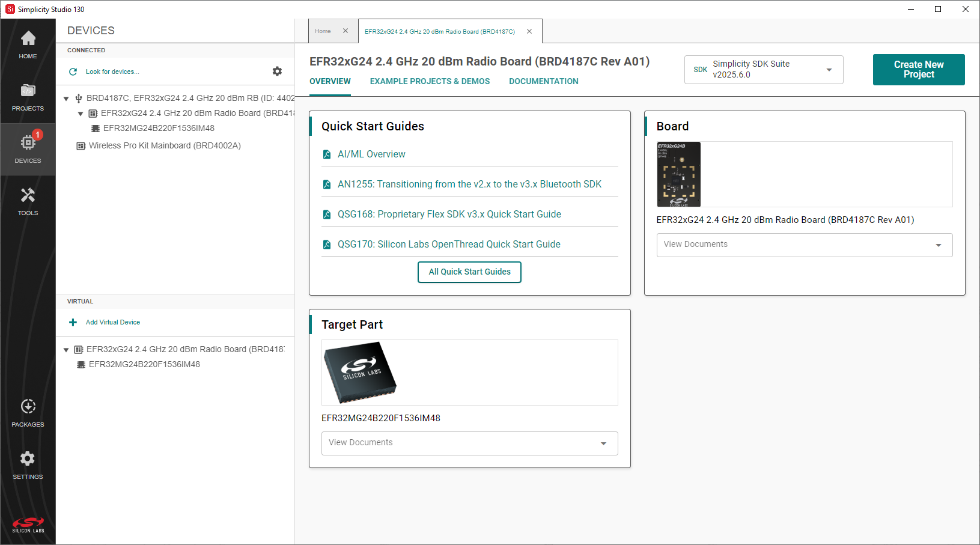The height and width of the screenshot is (545, 980).
Task: Click the Silicon Labs logo in sidebar
Action: point(28,525)
